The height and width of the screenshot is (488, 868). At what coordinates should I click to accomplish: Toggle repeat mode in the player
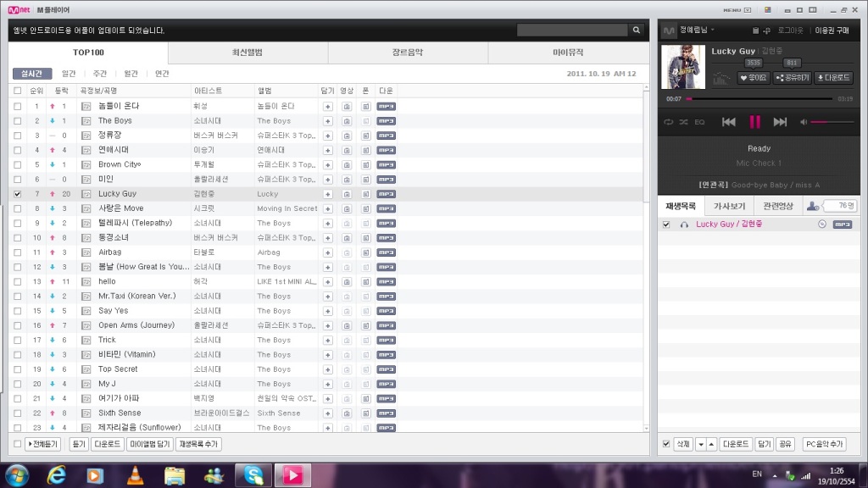669,122
